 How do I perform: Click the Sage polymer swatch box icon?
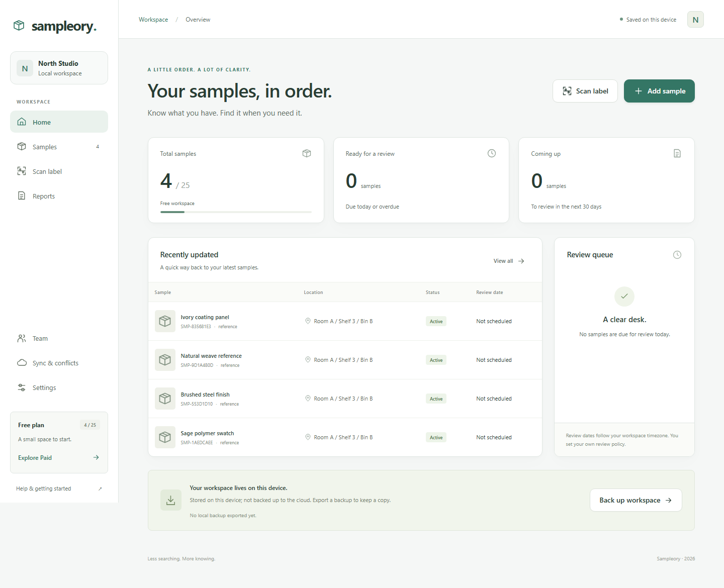(x=165, y=437)
